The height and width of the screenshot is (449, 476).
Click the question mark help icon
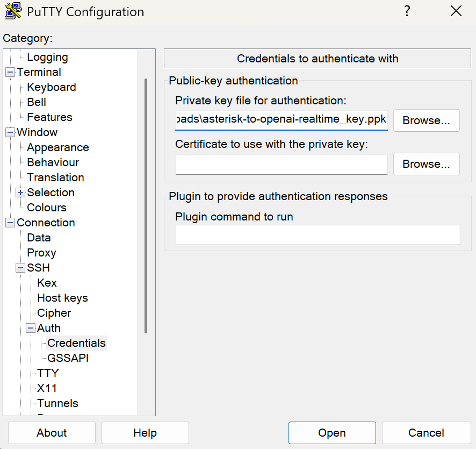pyautogui.click(x=407, y=11)
